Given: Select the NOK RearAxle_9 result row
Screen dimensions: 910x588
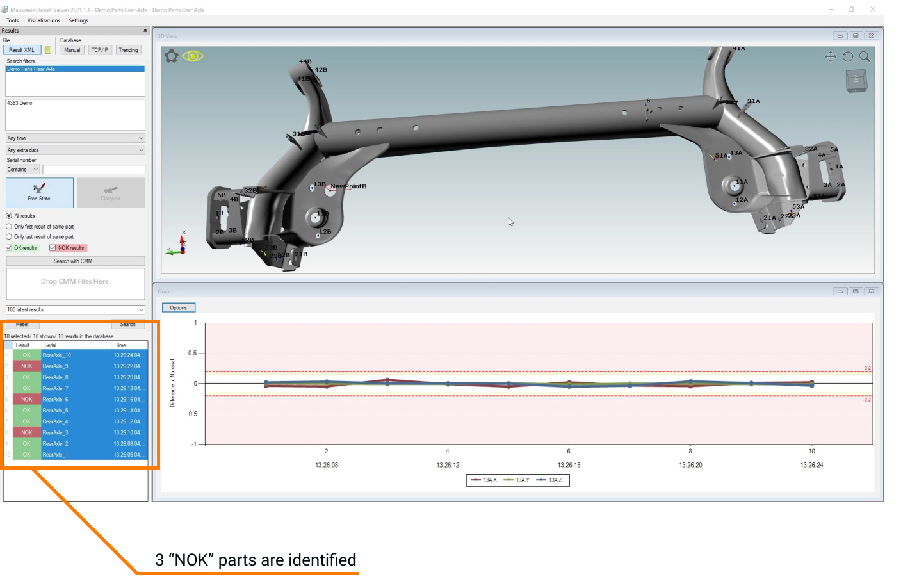Looking at the screenshot, I should pyautogui.click(x=76, y=366).
